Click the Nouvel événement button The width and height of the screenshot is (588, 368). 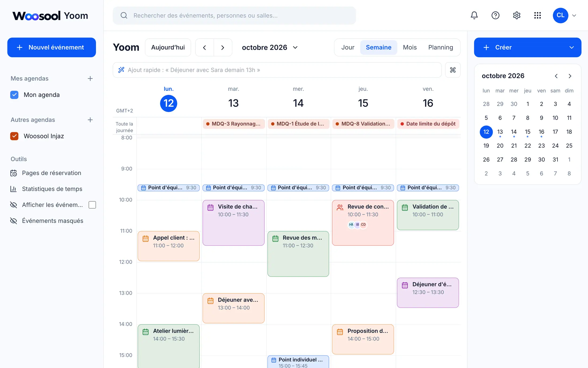52,47
